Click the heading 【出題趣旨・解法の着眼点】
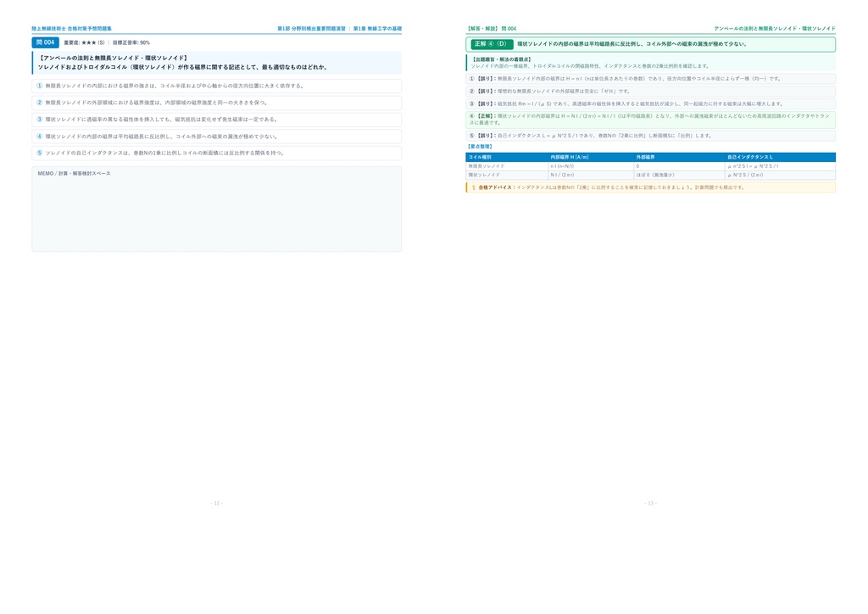This screenshot has height=614, width=868. tap(502, 59)
